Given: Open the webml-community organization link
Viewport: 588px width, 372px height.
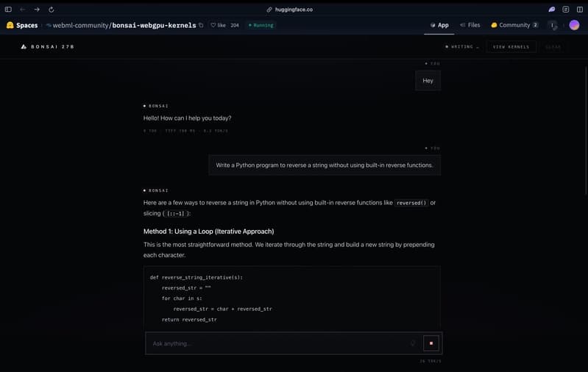Looking at the screenshot, I should (x=80, y=25).
